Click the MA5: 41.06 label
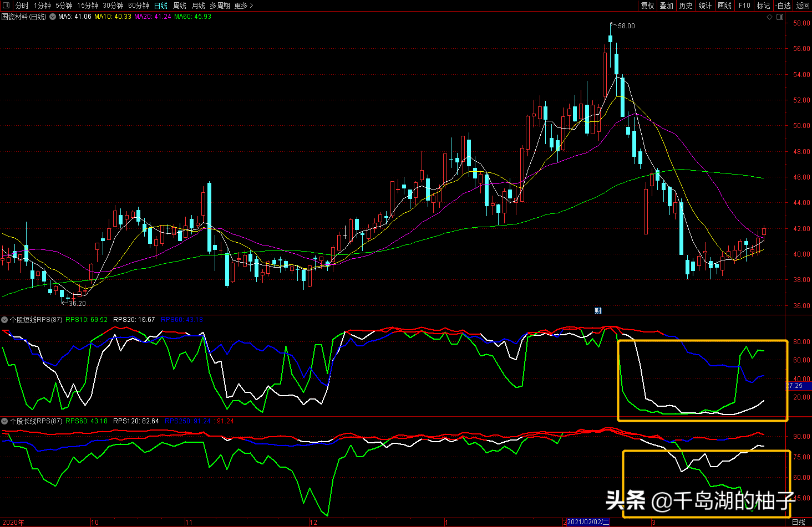Viewport: 812px width, 527px height. pos(75,17)
